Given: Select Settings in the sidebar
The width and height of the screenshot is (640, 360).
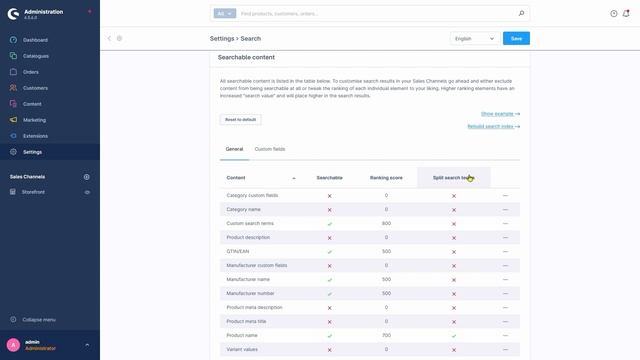Looking at the screenshot, I should pyautogui.click(x=32, y=152).
